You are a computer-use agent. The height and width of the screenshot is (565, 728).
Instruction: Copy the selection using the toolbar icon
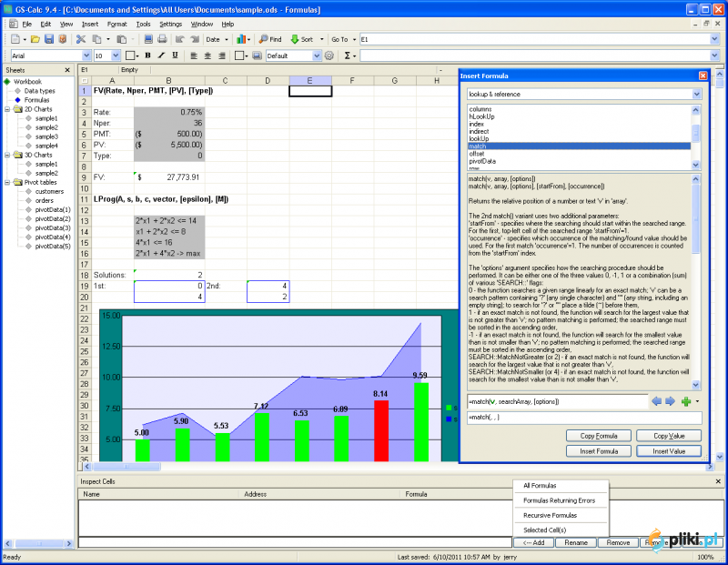tap(96, 39)
